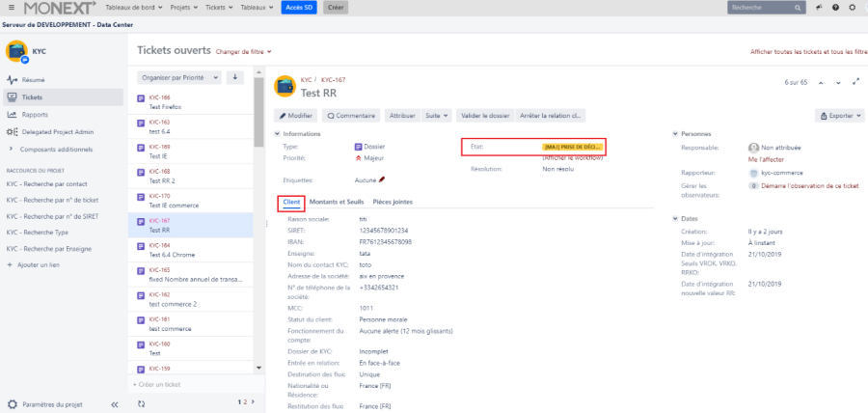Click the Me l'affecter link
The height and width of the screenshot is (413, 868).
point(766,159)
